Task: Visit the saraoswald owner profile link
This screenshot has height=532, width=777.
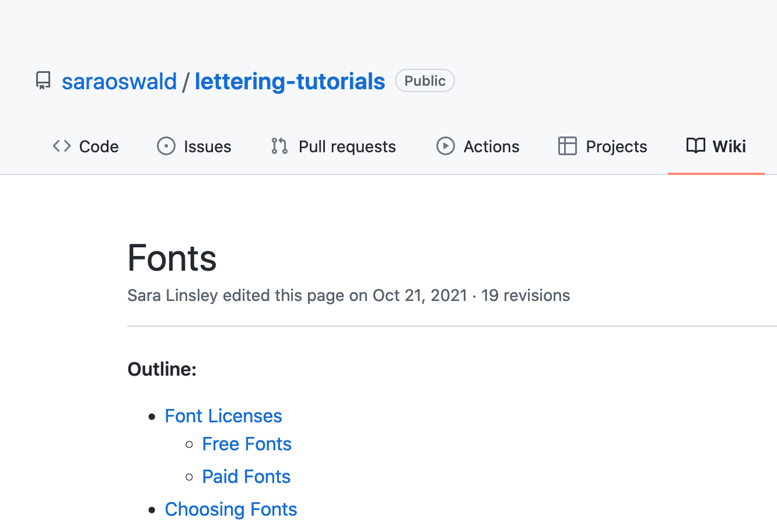Action: pos(119,81)
